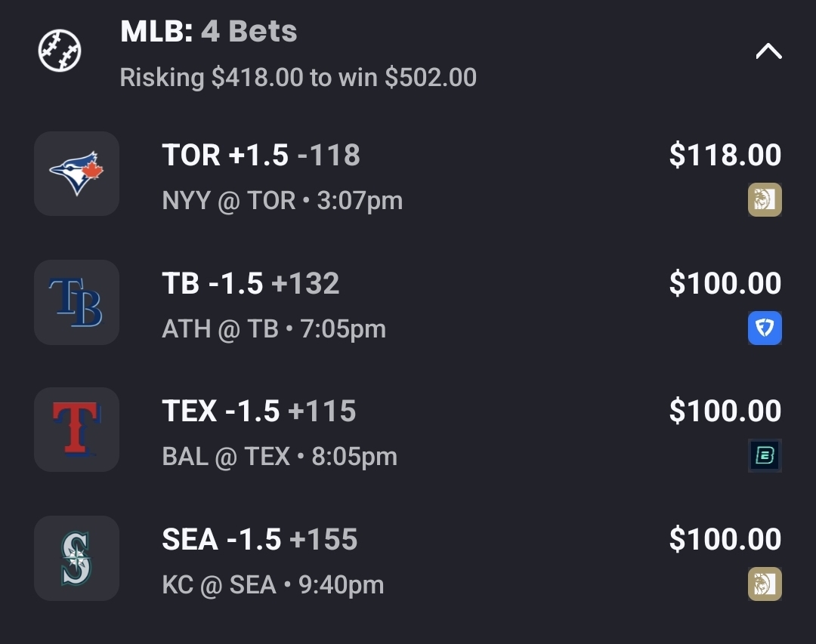
Task: Open the TB -1.5 +132 bet
Action: (x=251, y=284)
